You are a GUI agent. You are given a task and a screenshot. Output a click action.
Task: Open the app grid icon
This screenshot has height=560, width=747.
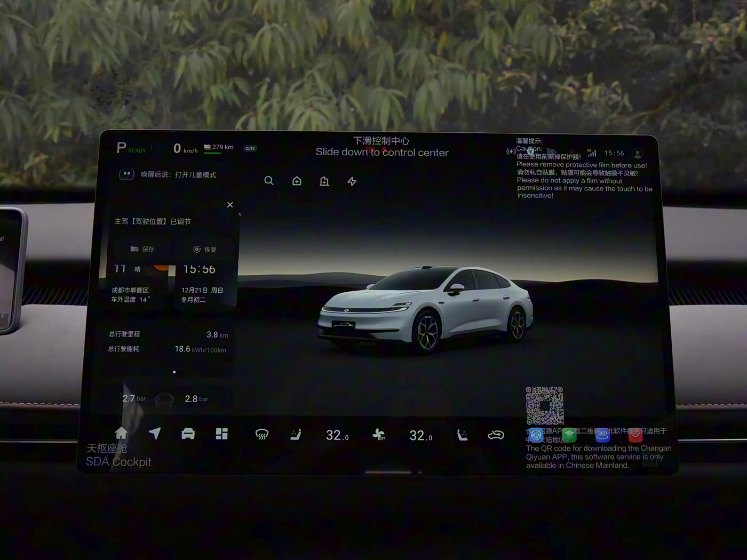pyautogui.click(x=221, y=434)
